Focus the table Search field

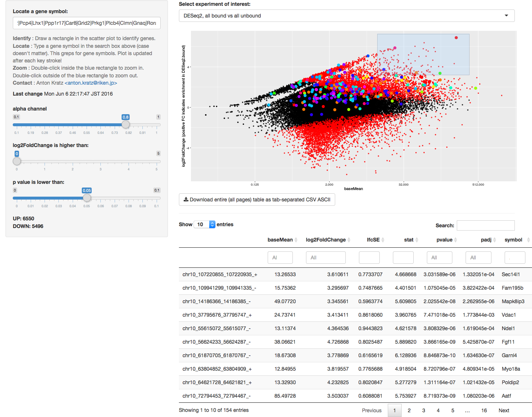[486, 225]
